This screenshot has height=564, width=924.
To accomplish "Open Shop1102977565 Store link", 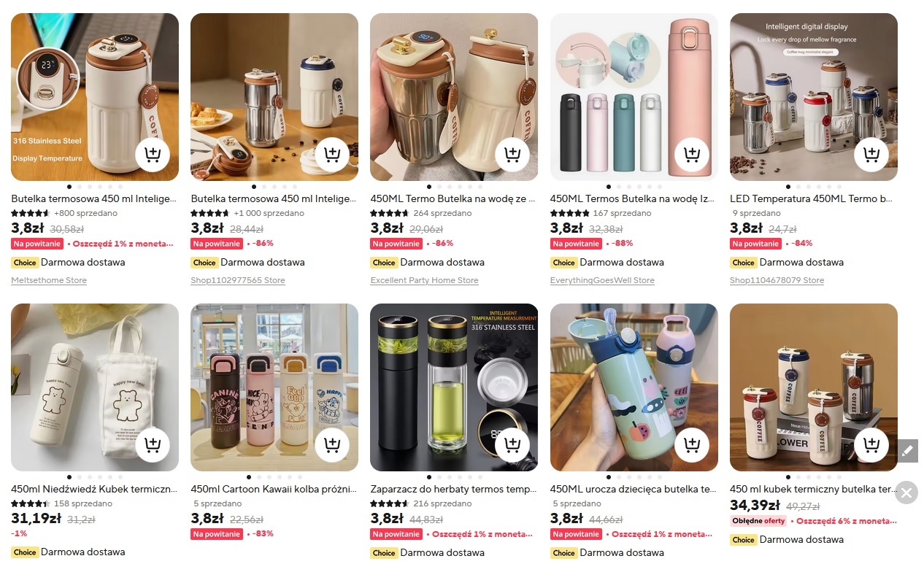I will 238,280.
